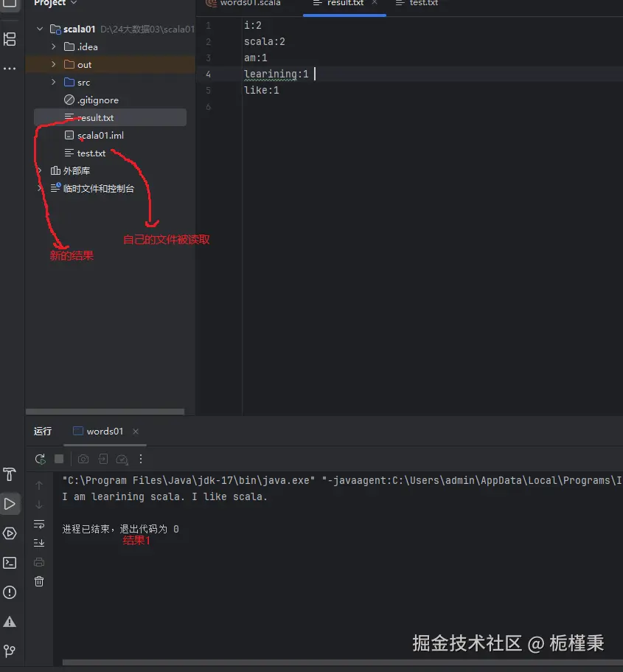Jump down the stack trace arrow

tap(39, 505)
